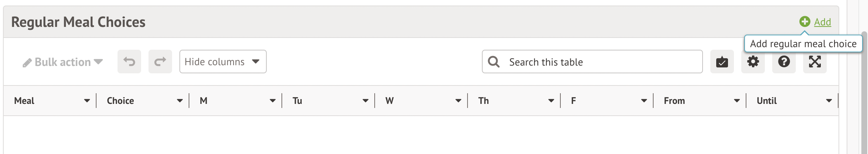868x154 pixels.
Task: Open the calendar checkmark icon button
Action: 722,62
